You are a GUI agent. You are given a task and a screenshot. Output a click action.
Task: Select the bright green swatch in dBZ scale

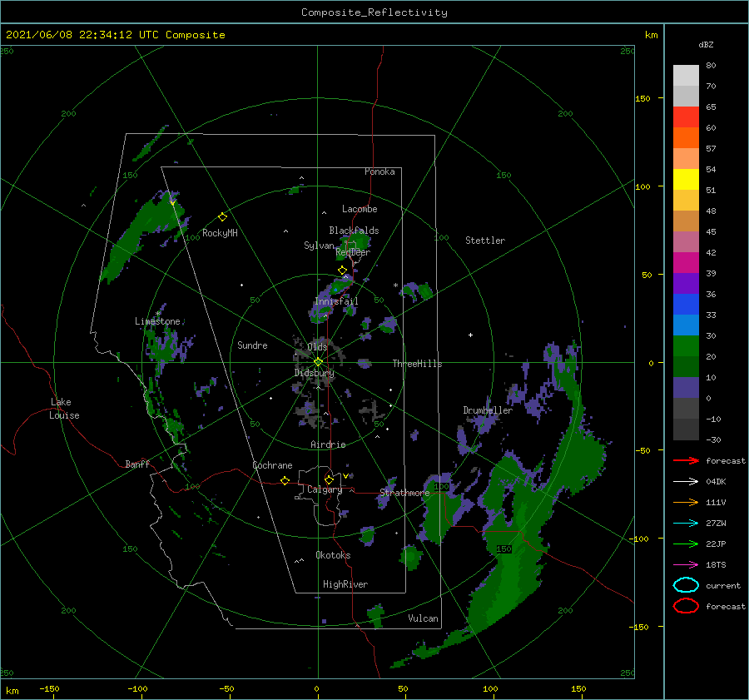(x=686, y=346)
